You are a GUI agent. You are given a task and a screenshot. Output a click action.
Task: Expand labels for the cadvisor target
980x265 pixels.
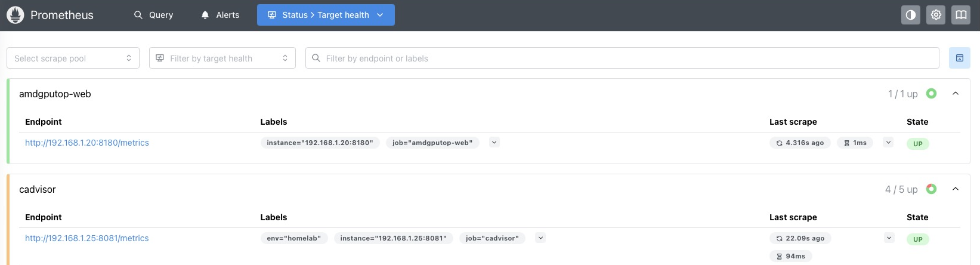click(540, 238)
